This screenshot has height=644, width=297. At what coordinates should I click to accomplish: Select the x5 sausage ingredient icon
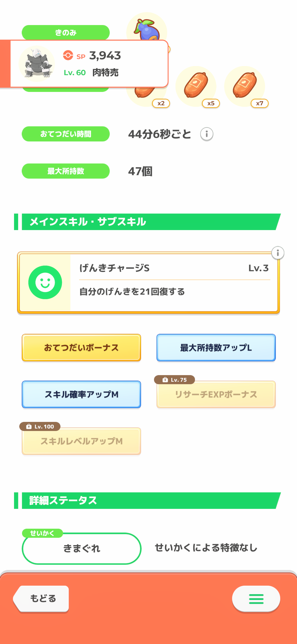click(196, 86)
